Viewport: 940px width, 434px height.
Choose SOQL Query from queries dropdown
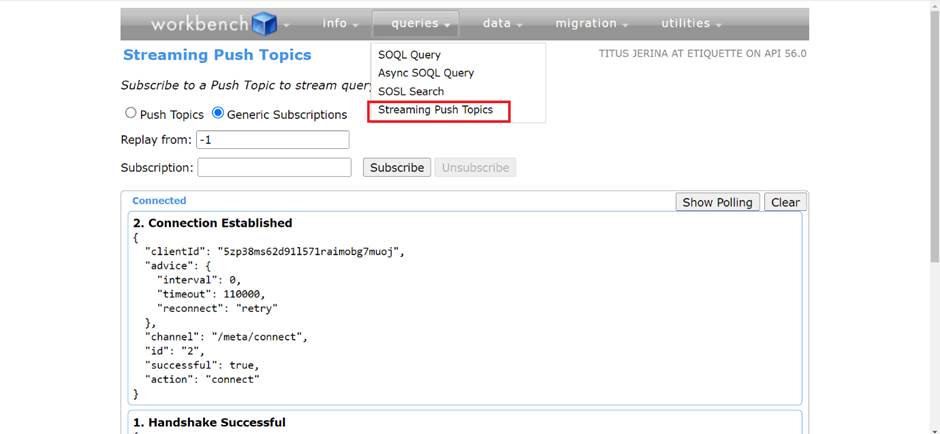click(x=409, y=55)
